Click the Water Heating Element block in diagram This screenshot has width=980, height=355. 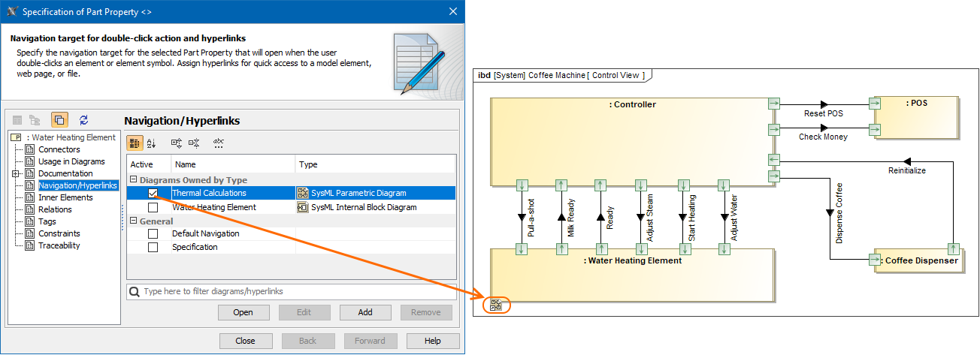coord(633,275)
